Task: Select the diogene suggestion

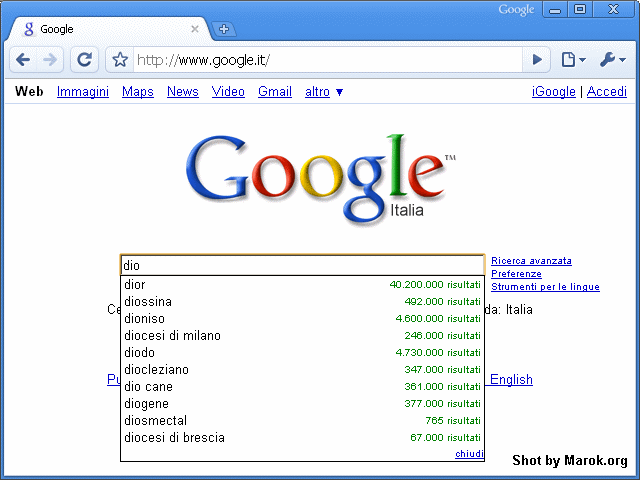Action: (302, 404)
